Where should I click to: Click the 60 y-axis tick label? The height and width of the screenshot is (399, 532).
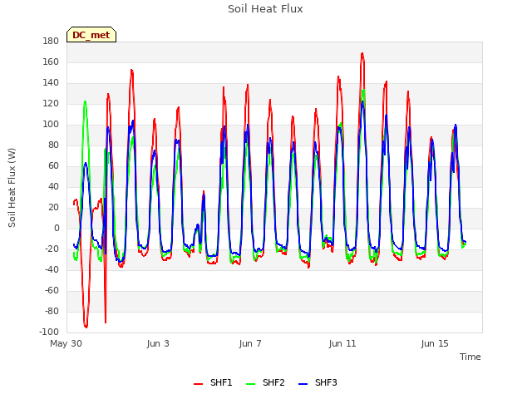click(53, 165)
